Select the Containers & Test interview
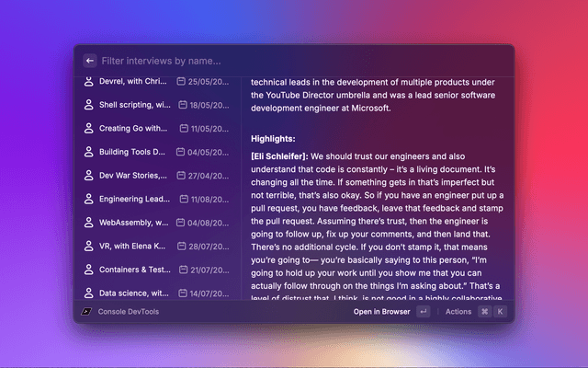The height and width of the screenshot is (368, 588). (x=134, y=270)
